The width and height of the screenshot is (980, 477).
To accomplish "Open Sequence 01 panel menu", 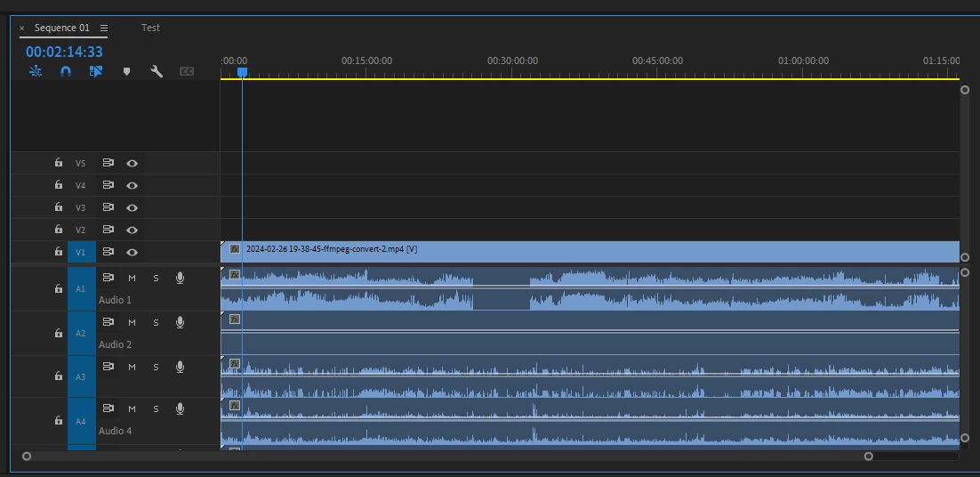I will pos(104,28).
